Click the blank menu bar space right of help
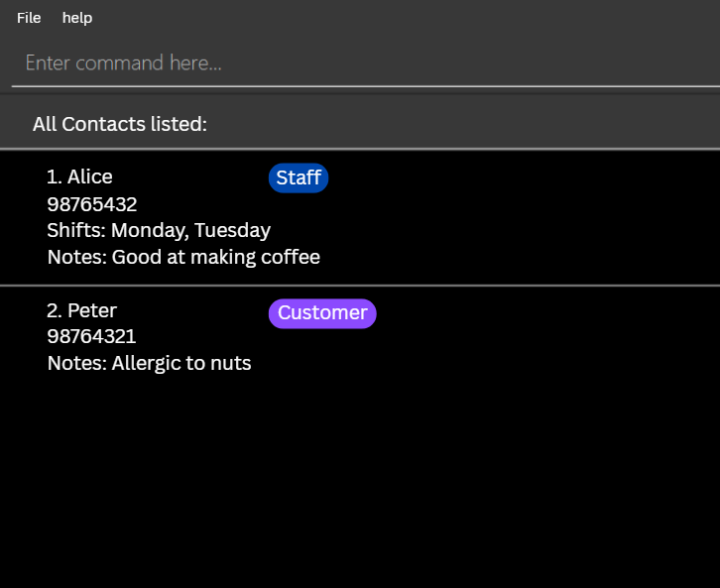This screenshot has width=720, height=588. pyautogui.click(x=397, y=18)
